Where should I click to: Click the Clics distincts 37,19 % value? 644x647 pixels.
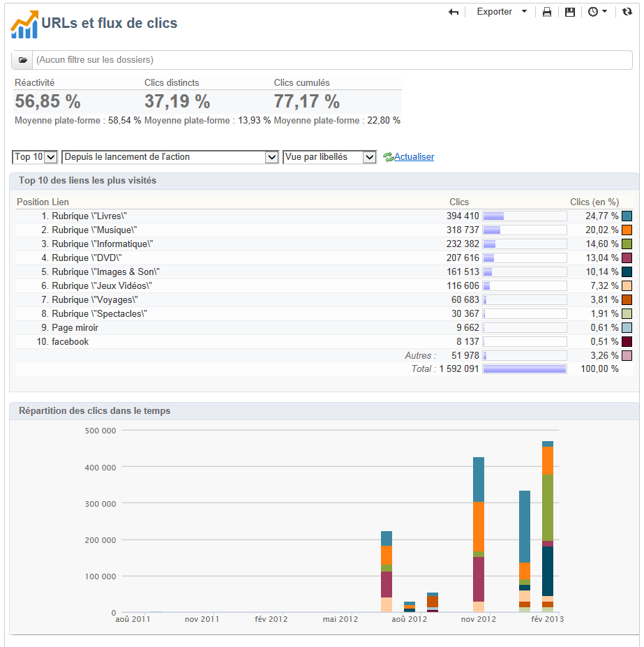[x=177, y=101]
